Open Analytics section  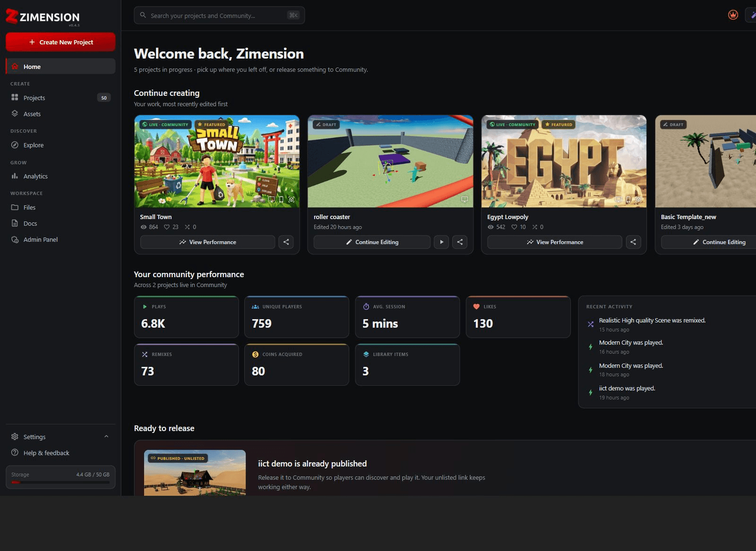60,176
